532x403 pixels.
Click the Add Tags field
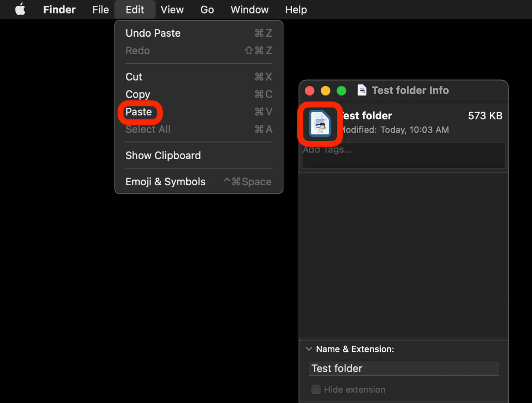(403, 155)
